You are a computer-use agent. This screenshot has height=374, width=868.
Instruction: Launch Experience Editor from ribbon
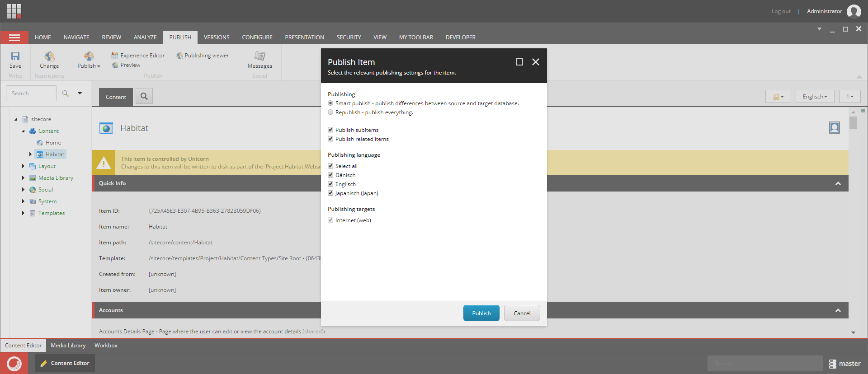click(138, 55)
